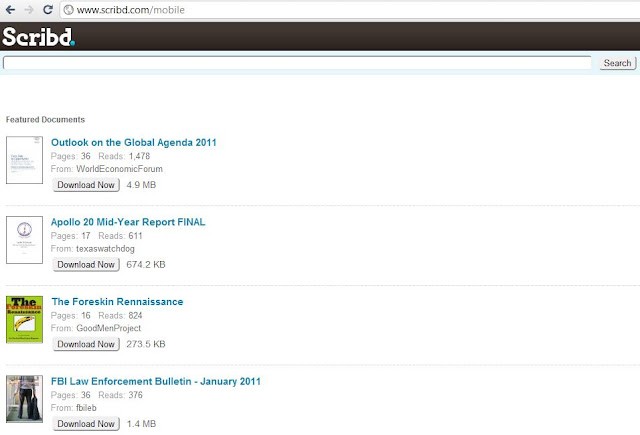Click the globe icon in address bar

pos(69,10)
